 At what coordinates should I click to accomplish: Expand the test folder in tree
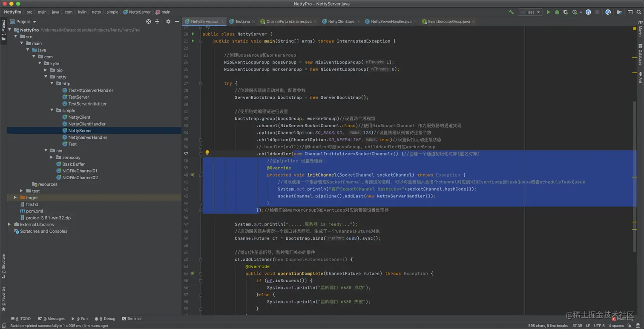(x=22, y=191)
